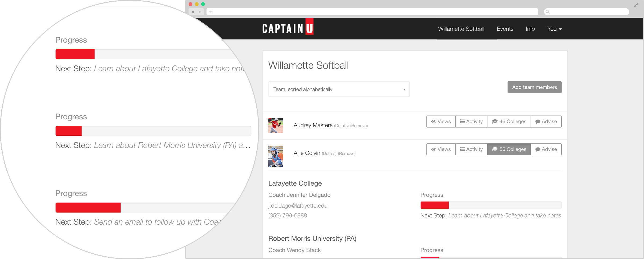Click Robert Morris University (PA) heading
This screenshot has width=644, height=259.
[x=312, y=239]
